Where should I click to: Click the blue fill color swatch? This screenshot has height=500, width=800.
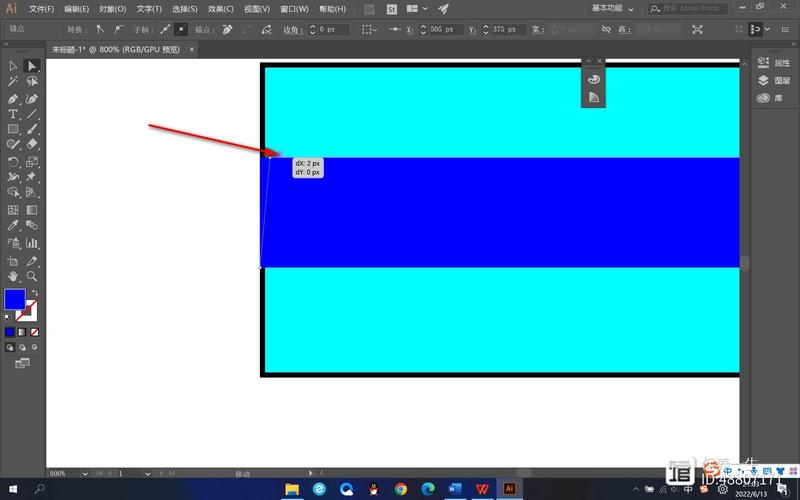14,299
